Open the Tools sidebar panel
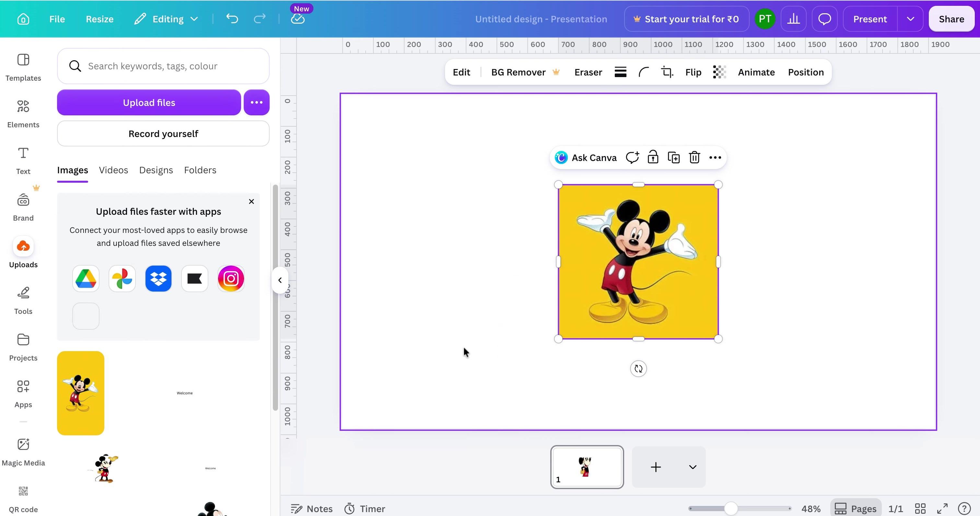 tap(23, 301)
